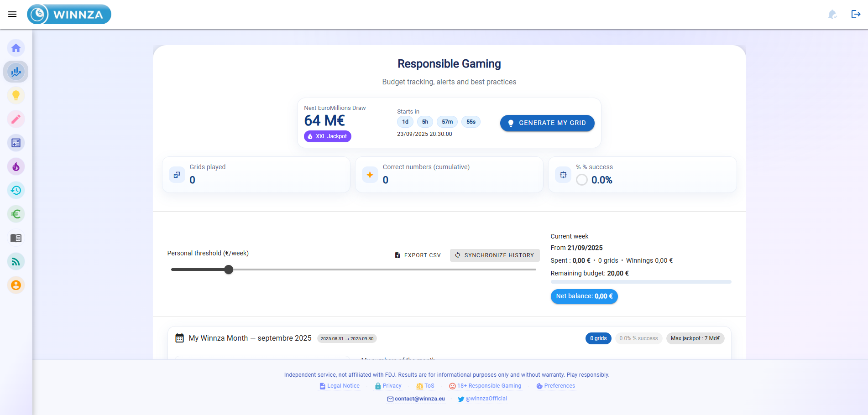Select the pencil grid editor icon
The image size is (868, 415).
(x=16, y=119)
